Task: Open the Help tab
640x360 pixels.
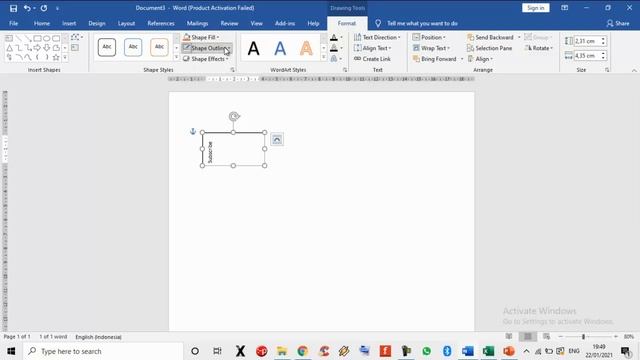Action: (313, 24)
